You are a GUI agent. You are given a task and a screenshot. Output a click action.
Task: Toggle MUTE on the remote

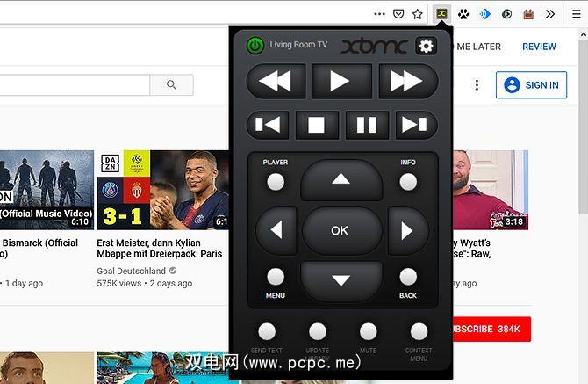(x=369, y=331)
